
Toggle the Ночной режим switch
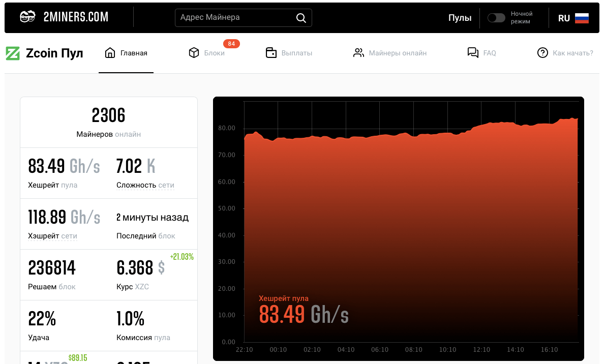496,18
